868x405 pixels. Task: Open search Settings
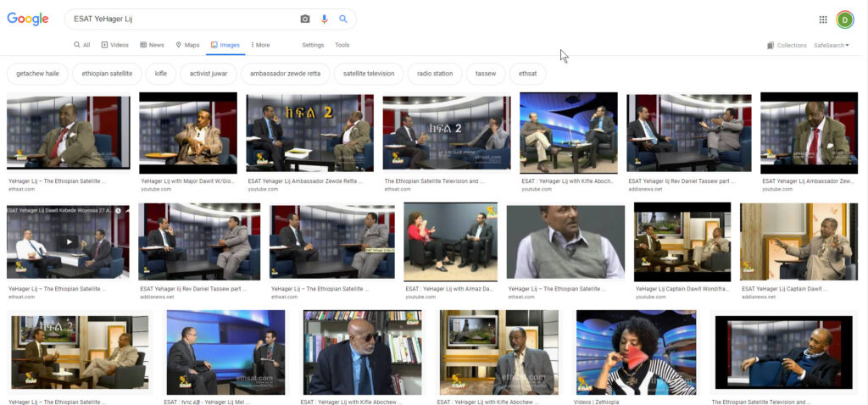313,45
